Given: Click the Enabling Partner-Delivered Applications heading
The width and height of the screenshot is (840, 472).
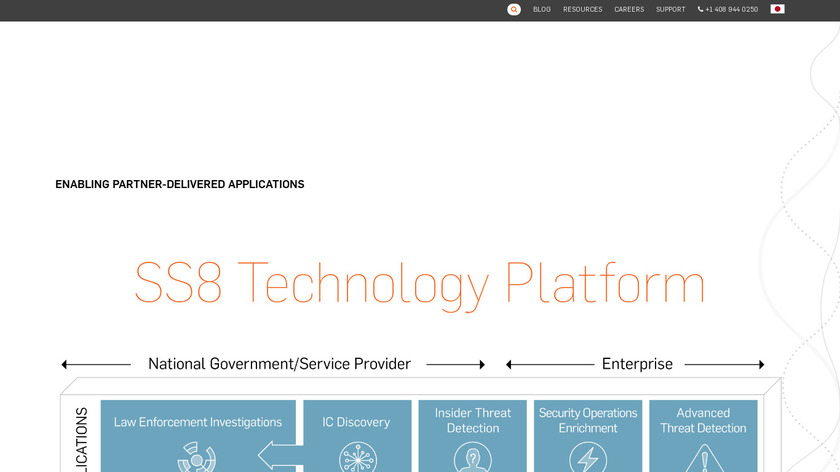Looking at the screenshot, I should [x=179, y=184].
